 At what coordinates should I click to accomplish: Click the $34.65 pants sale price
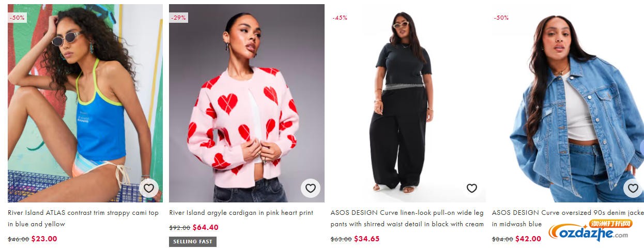coord(367,239)
